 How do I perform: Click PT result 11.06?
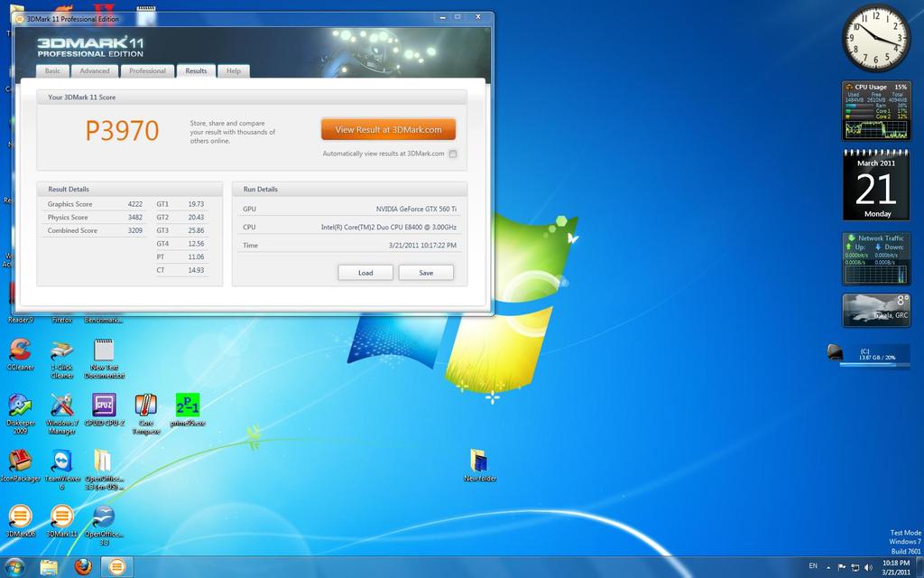click(196, 257)
